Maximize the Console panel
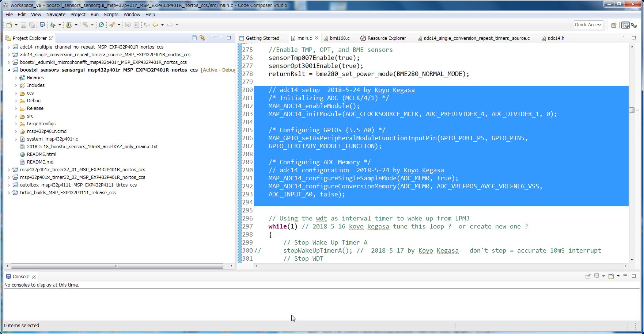 click(x=634, y=276)
